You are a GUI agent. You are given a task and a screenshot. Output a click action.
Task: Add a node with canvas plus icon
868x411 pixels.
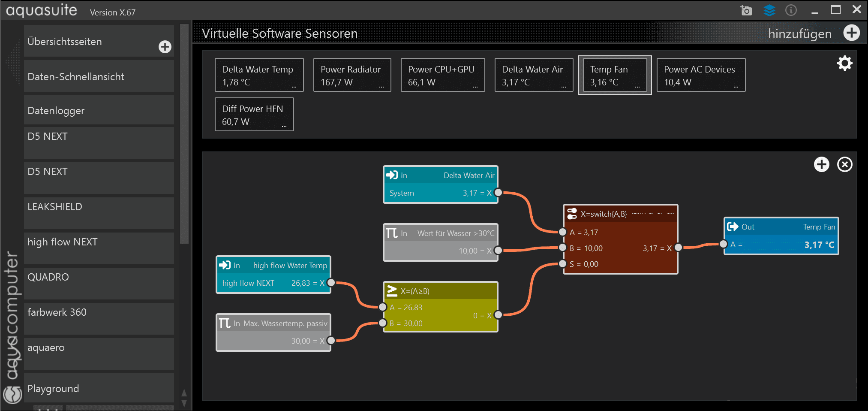[821, 164]
